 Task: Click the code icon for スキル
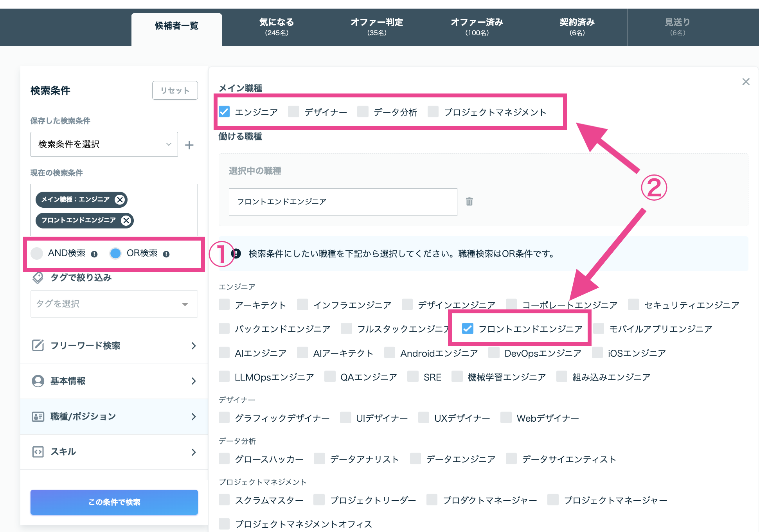click(x=38, y=452)
